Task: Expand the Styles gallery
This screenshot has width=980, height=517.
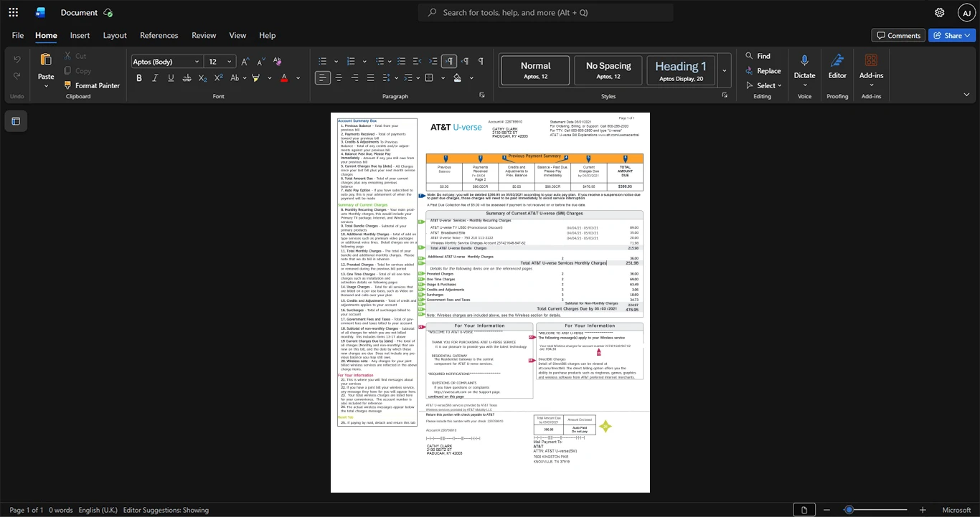Action: (x=724, y=70)
